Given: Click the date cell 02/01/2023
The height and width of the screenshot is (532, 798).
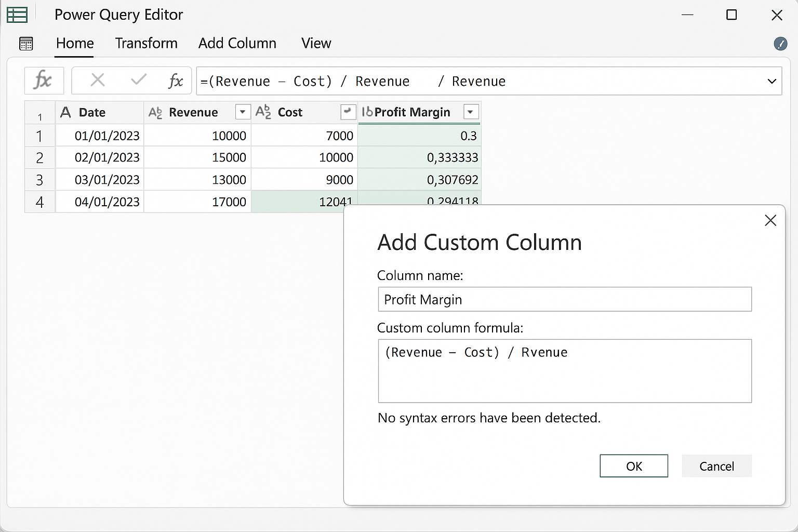Looking at the screenshot, I should coord(100,157).
